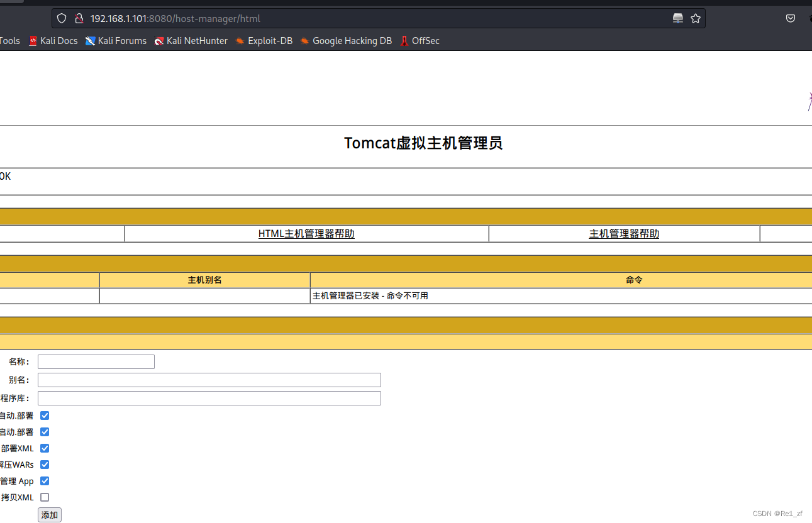Uncheck the 解压WARs checkbox
Image resolution: width=812 pixels, height=523 pixels.
pyautogui.click(x=45, y=465)
